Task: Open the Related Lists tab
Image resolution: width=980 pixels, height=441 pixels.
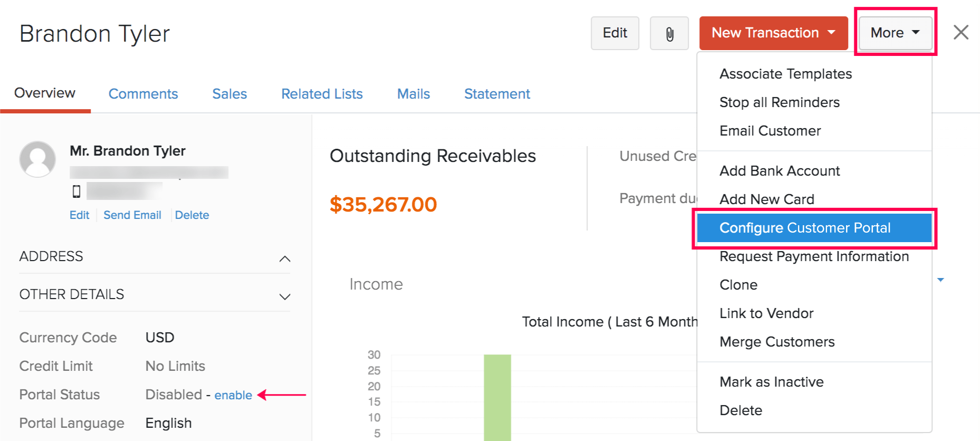Action: [x=322, y=94]
